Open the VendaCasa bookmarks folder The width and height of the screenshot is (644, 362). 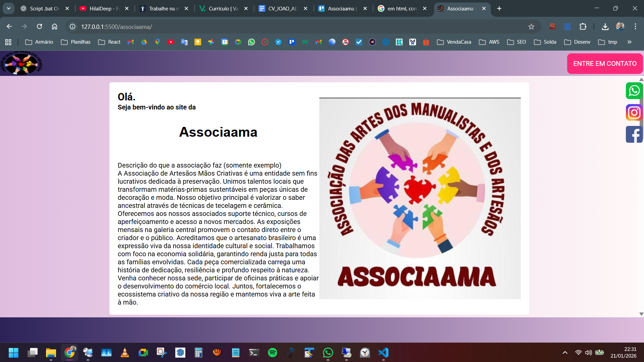pos(454,42)
